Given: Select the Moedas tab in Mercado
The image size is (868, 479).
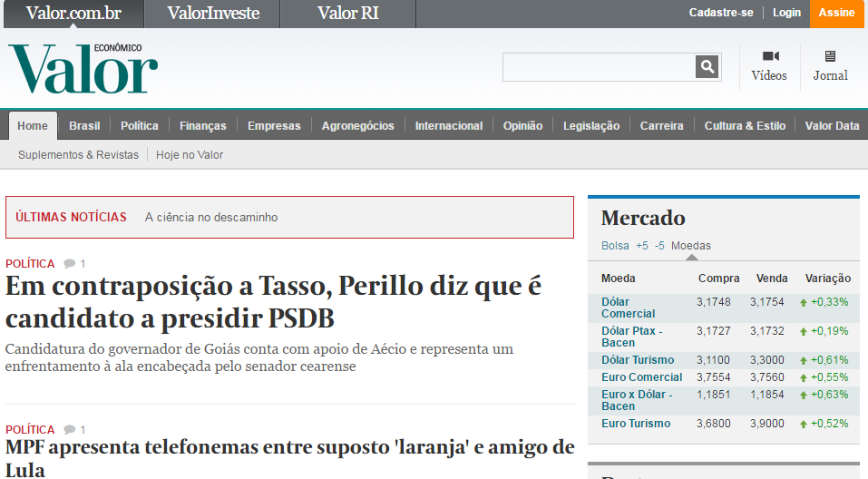Looking at the screenshot, I should (691, 246).
